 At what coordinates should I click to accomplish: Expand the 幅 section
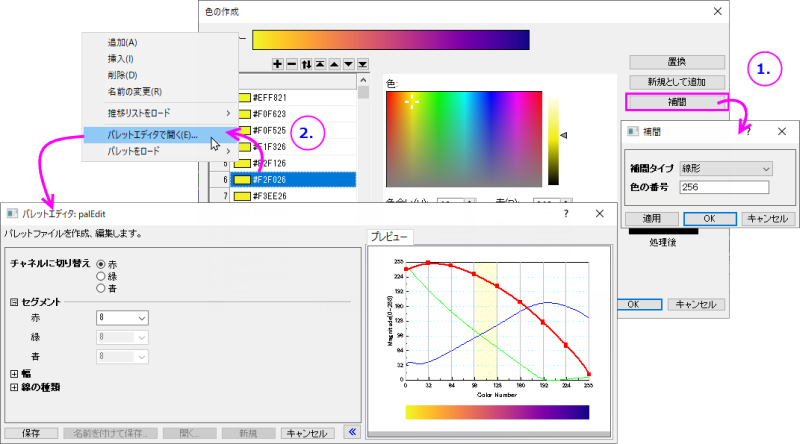tap(14, 374)
